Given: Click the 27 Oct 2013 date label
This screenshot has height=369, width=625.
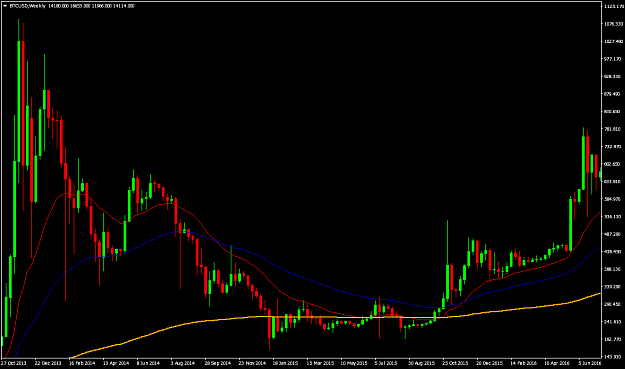Looking at the screenshot, I should tap(14, 363).
